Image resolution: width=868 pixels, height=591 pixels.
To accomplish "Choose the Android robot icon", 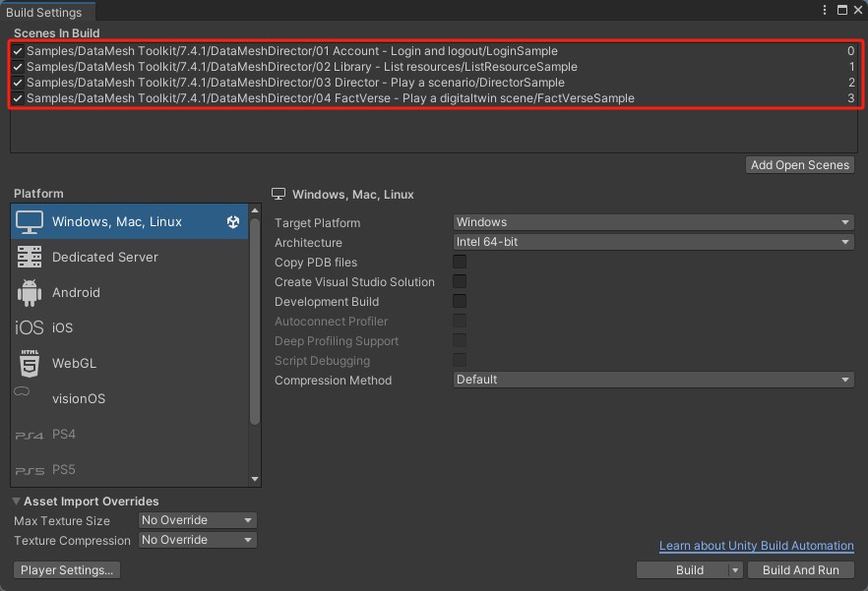I will point(30,293).
